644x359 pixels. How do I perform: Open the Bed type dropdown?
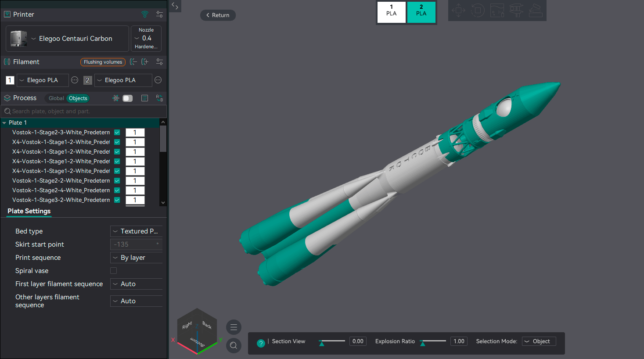tap(136, 231)
